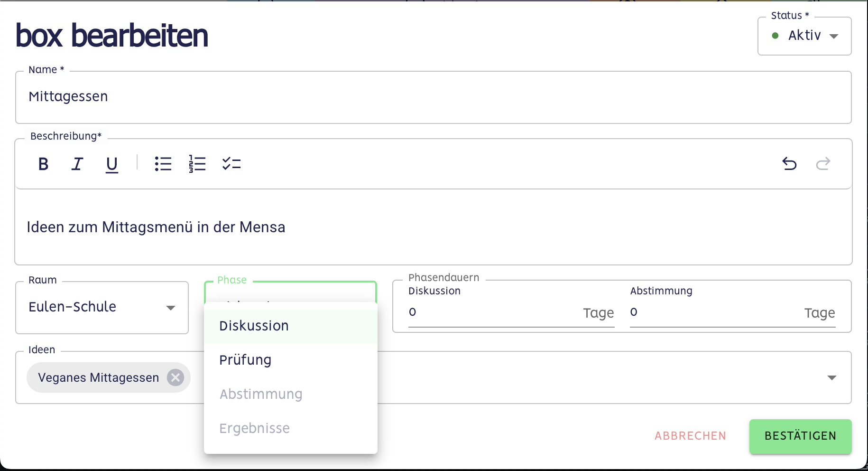This screenshot has width=868, height=471.
Task: Open the Status dropdown
Action: click(804, 36)
